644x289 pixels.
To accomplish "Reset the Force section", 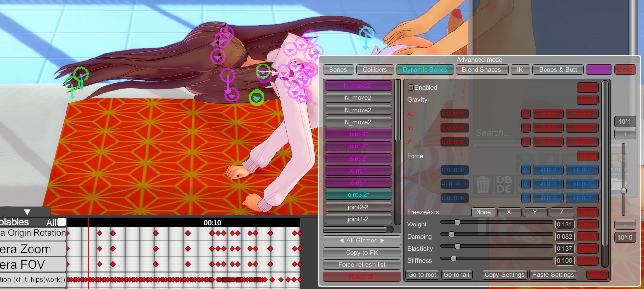I will pos(588,156).
